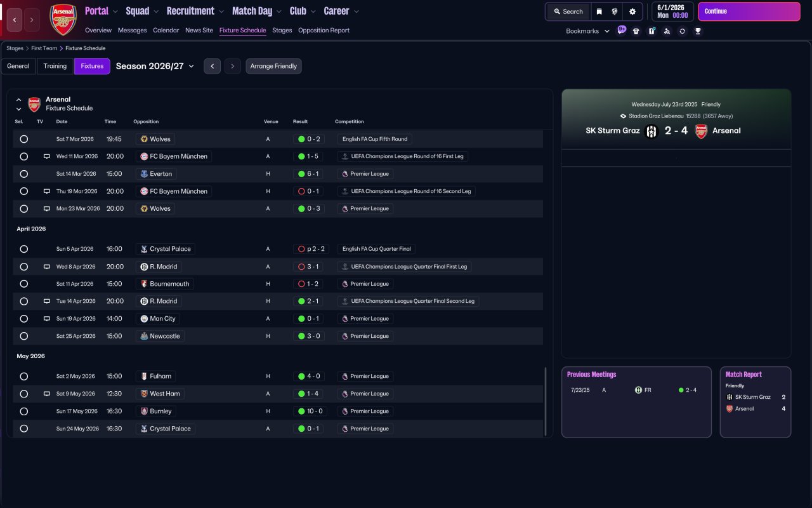The width and height of the screenshot is (812, 508).
Task: Click the circular arrows refresh shortcut icon
Action: point(682,31)
